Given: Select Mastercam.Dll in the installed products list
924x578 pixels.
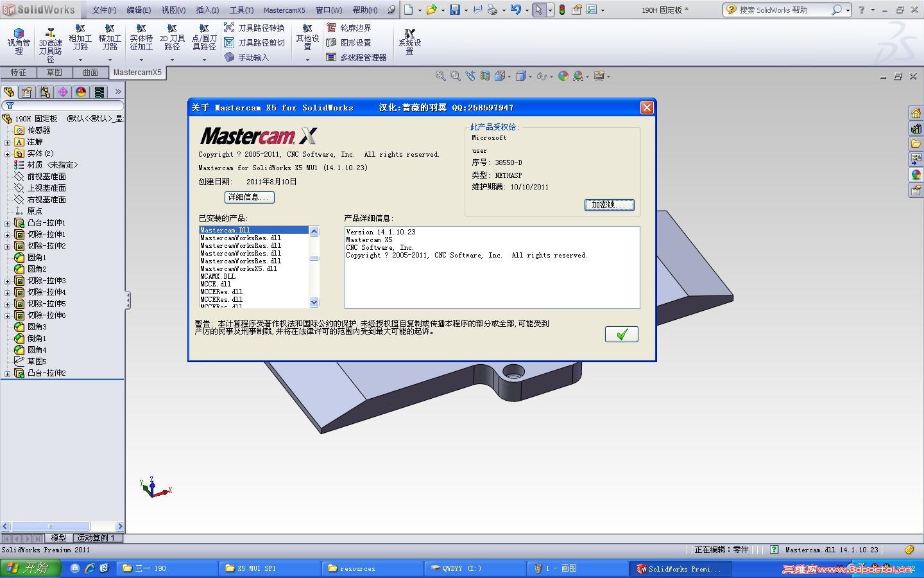Looking at the screenshot, I should (254, 230).
